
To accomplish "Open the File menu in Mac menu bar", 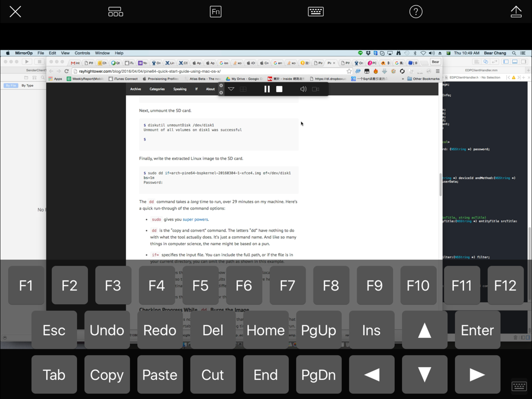I will 41,53.
